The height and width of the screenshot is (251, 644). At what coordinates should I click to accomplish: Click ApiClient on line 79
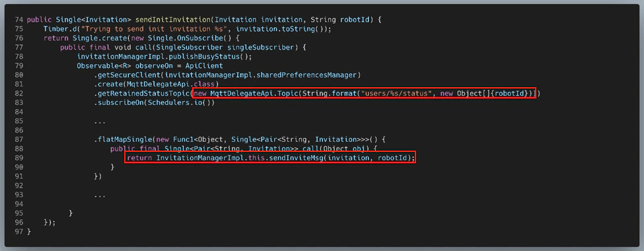coord(205,66)
